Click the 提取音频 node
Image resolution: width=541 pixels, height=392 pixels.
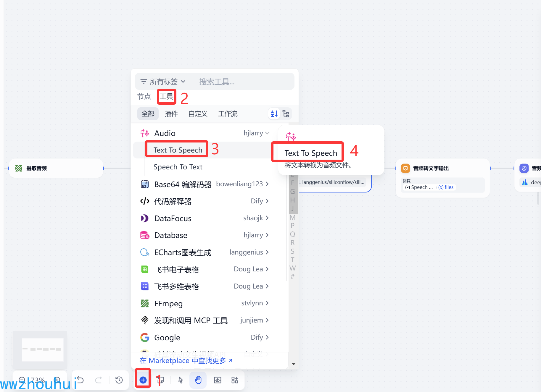point(56,168)
